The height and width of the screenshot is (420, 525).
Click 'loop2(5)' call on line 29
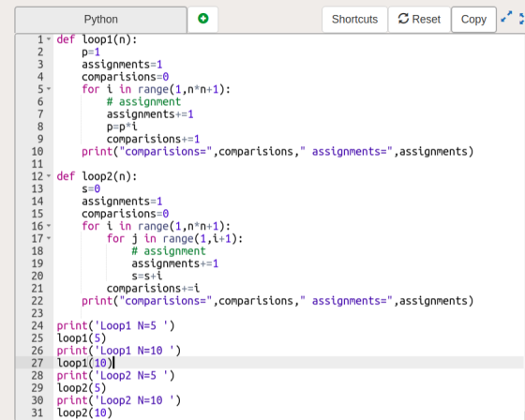82,388
